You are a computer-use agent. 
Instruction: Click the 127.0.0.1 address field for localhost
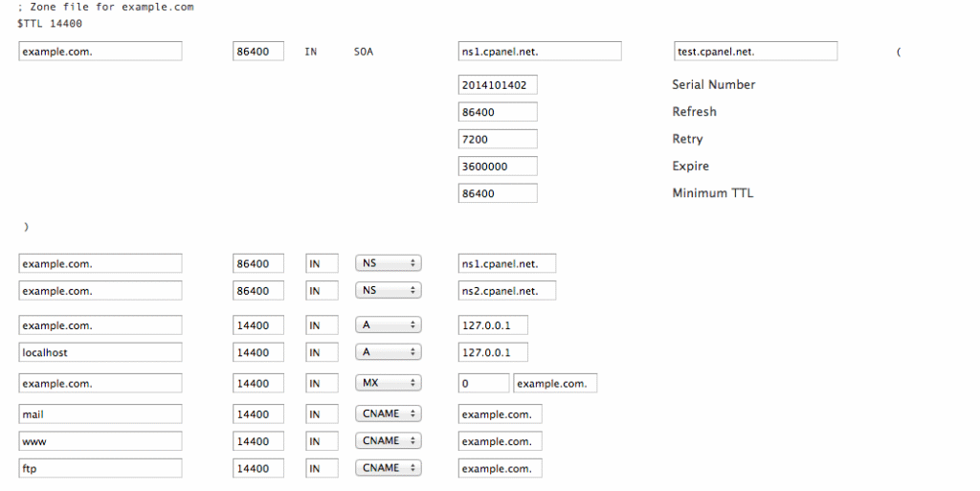(493, 352)
